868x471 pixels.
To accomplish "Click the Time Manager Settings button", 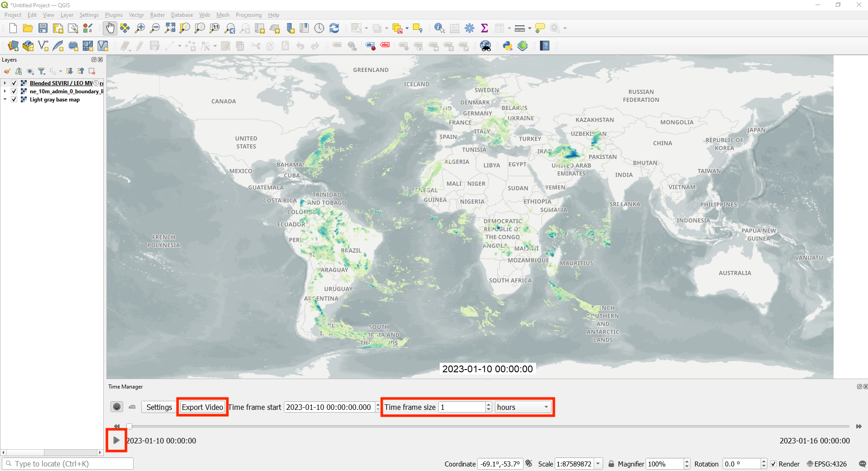I will pos(159,407).
